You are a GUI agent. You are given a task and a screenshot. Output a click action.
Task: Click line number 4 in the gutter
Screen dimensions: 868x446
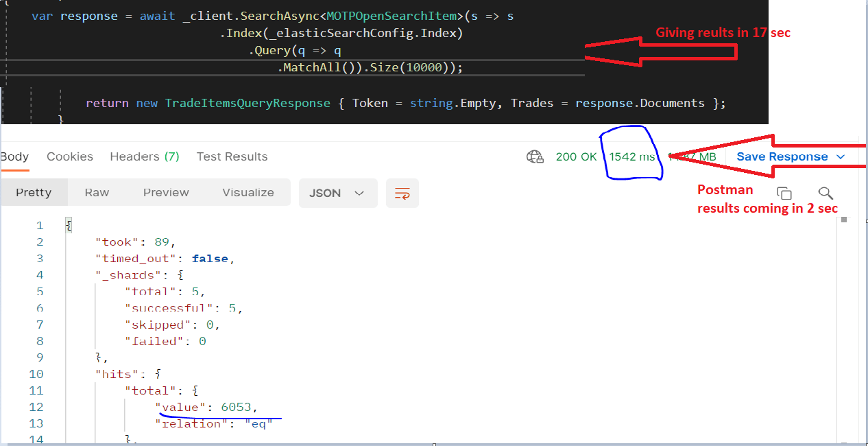click(x=40, y=275)
